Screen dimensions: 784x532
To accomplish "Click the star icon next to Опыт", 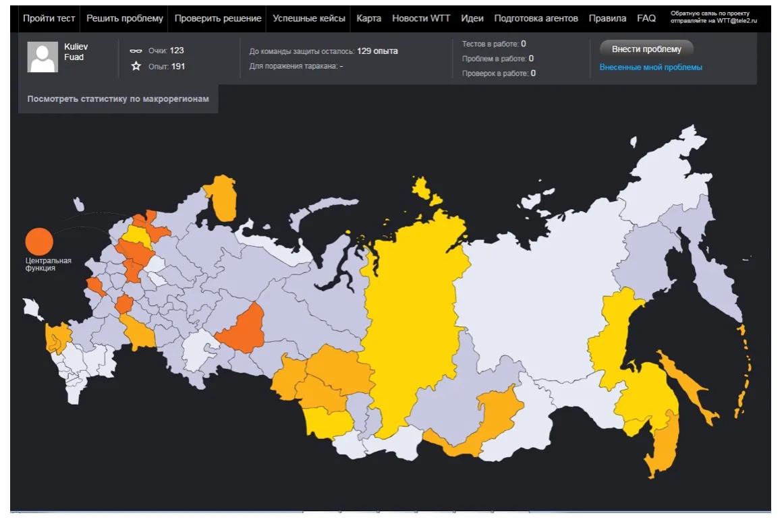I will (136, 66).
